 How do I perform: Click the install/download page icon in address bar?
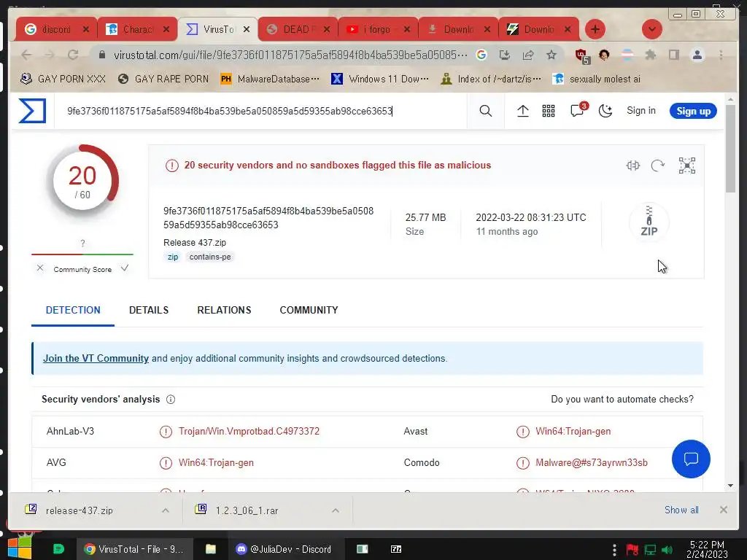505,55
